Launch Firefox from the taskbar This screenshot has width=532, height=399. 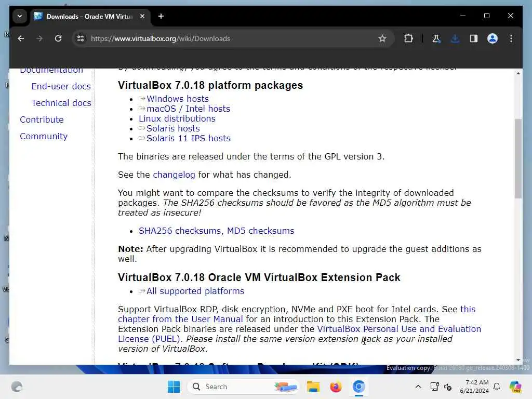[336, 387]
